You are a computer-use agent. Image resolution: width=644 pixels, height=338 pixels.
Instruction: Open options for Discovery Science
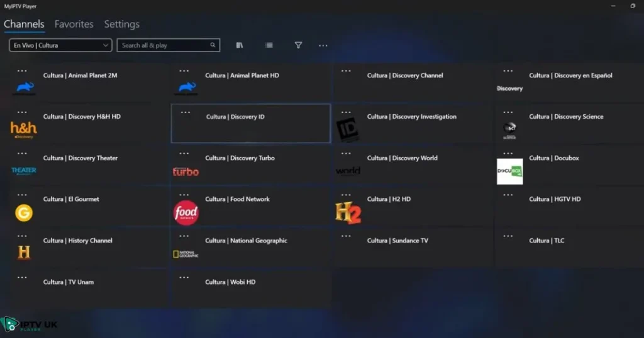coord(508,112)
